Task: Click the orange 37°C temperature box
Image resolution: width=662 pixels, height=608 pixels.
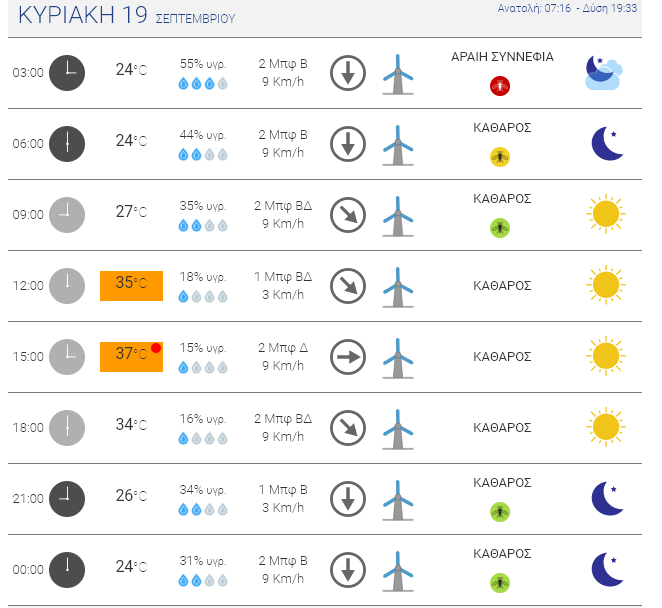Action: (131, 357)
